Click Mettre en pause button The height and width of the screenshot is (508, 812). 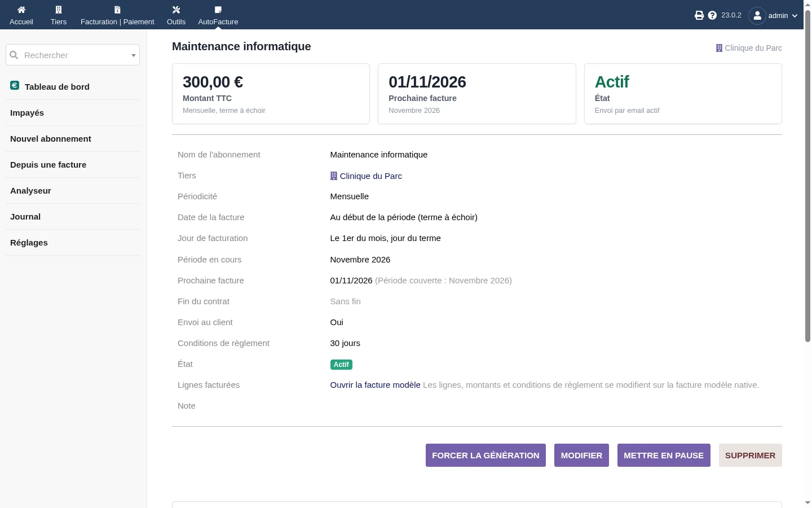tap(664, 456)
